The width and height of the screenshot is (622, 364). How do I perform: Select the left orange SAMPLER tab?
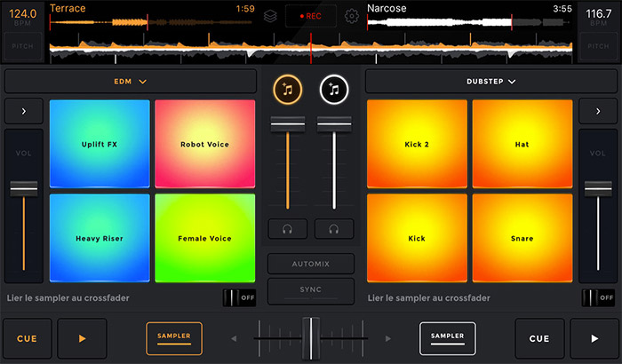(174, 338)
